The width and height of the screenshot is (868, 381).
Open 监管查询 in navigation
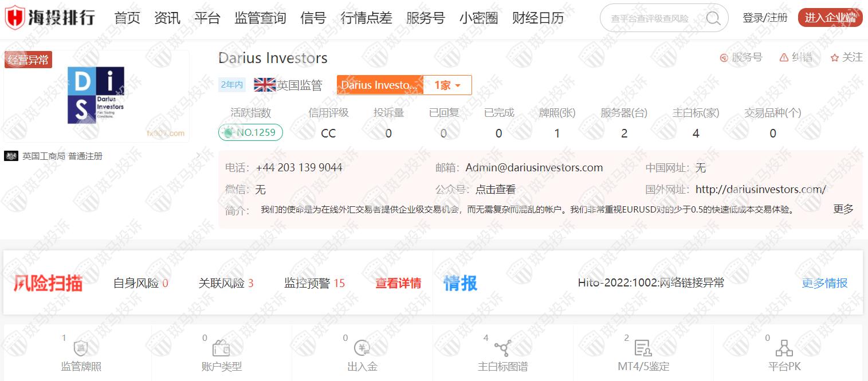(260, 18)
